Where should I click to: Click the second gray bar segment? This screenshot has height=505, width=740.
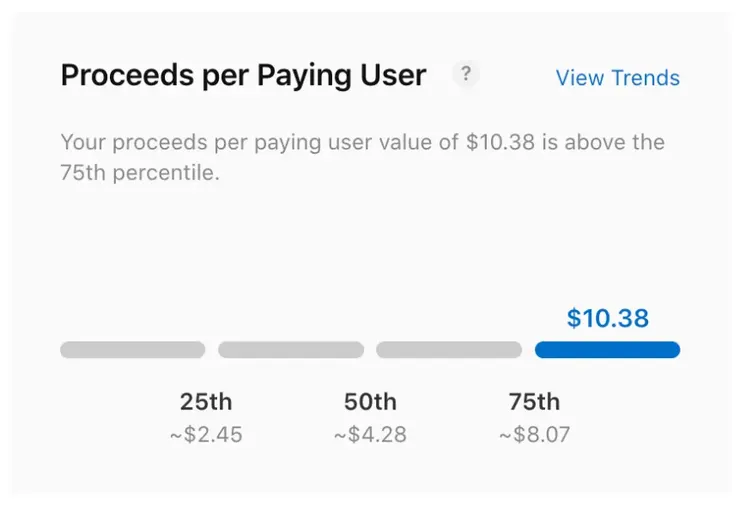click(x=290, y=350)
